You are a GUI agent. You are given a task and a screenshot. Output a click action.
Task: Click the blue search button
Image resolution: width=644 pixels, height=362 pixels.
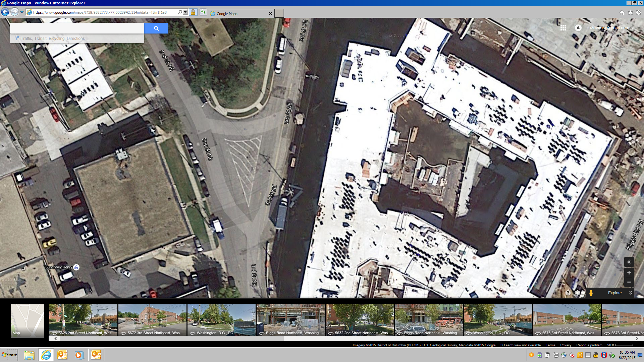click(x=156, y=28)
